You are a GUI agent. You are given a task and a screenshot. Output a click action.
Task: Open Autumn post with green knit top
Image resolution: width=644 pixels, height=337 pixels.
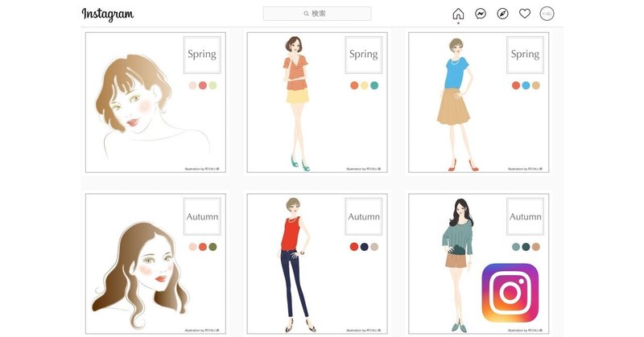tap(478, 264)
